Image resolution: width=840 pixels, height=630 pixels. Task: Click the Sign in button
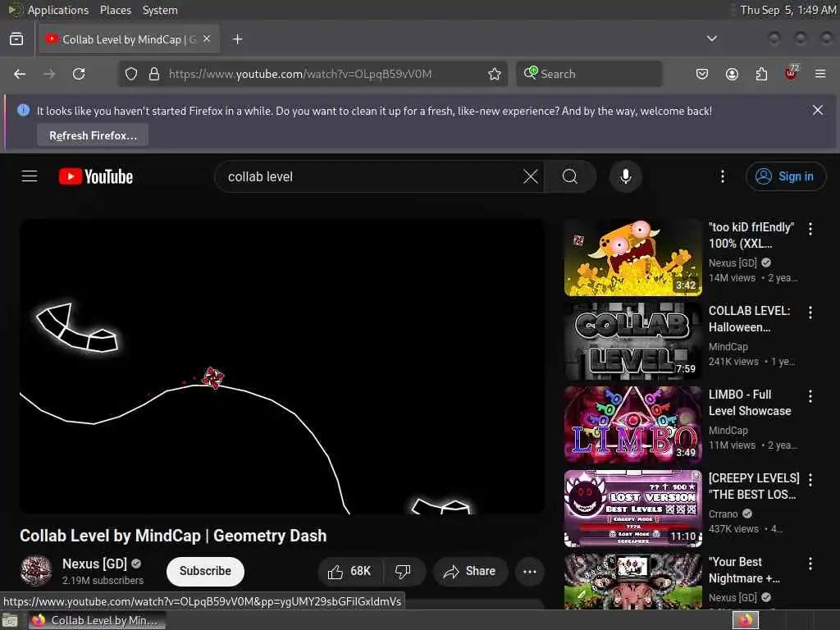(x=785, y=176)
